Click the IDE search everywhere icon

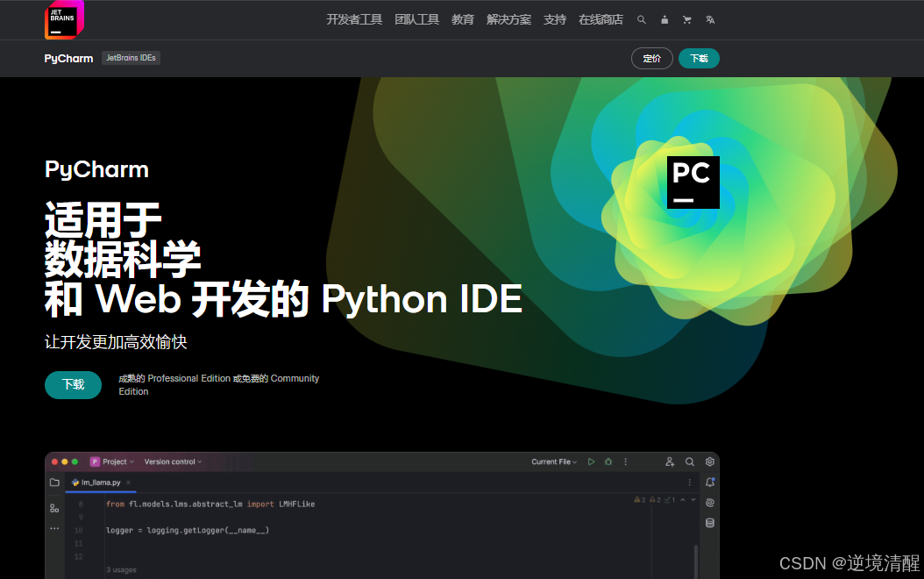coord(689,461)
